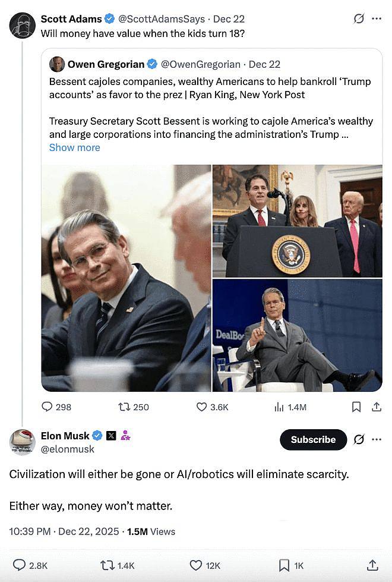Subscribe to Elon Musk
392x582 pixels.
[x=313, y=439]
